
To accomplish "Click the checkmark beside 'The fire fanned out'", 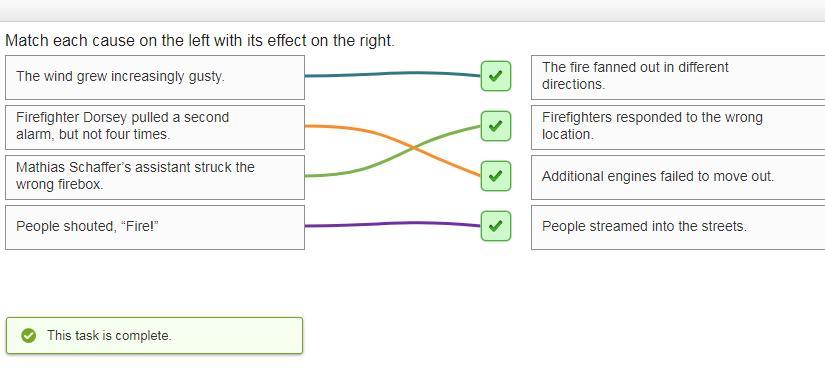I will coord(496,76).
